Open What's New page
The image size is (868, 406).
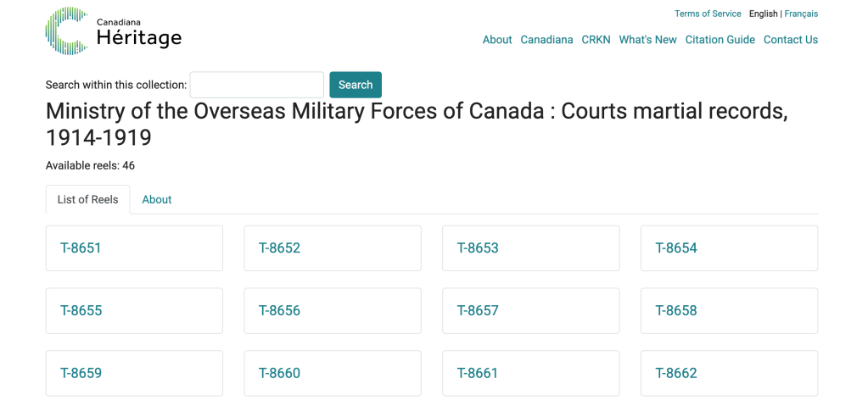tap(647, 40)
